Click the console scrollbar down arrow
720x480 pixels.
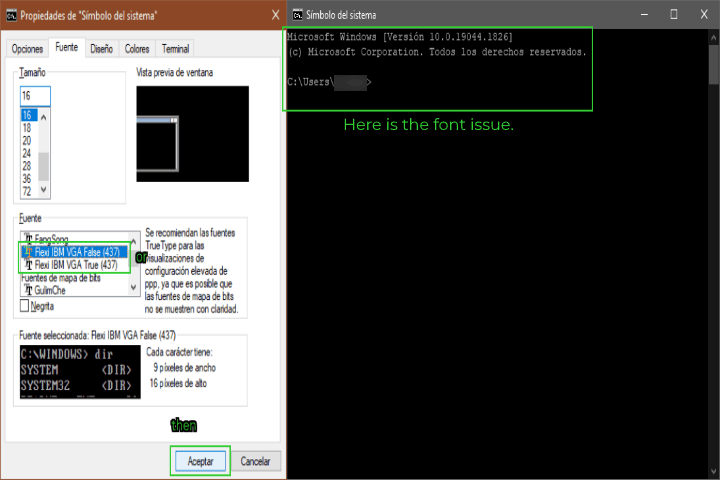[x=714, y=471]
